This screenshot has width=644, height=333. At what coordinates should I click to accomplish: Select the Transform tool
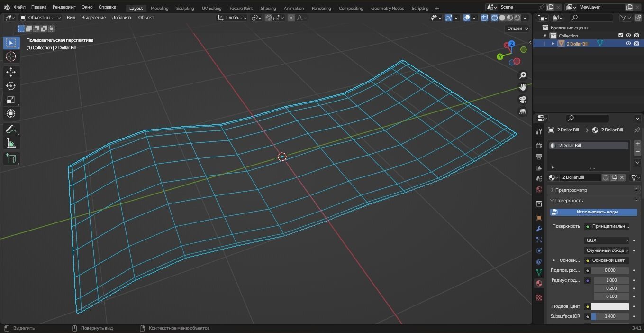(10, 113)
